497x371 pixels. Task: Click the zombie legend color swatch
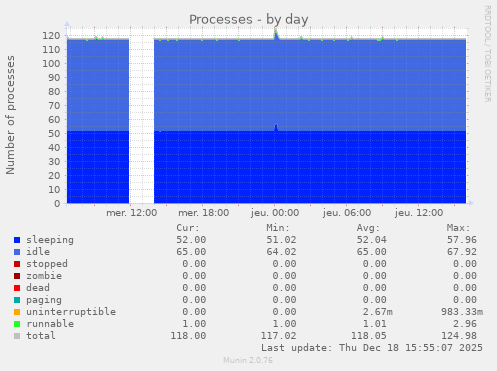tap(17, 276)
